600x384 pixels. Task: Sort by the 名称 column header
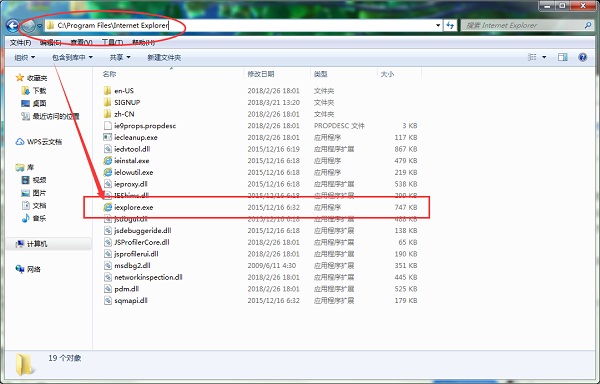(x=109, y=74)
